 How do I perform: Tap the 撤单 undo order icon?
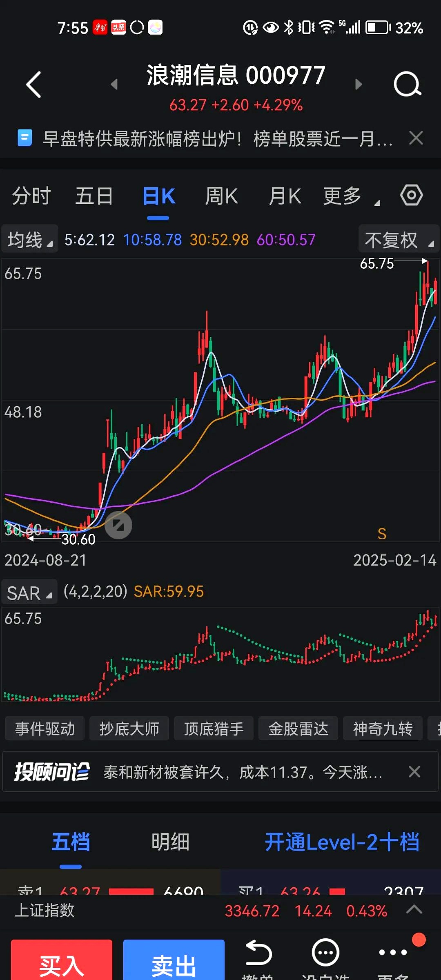point(258,953)
